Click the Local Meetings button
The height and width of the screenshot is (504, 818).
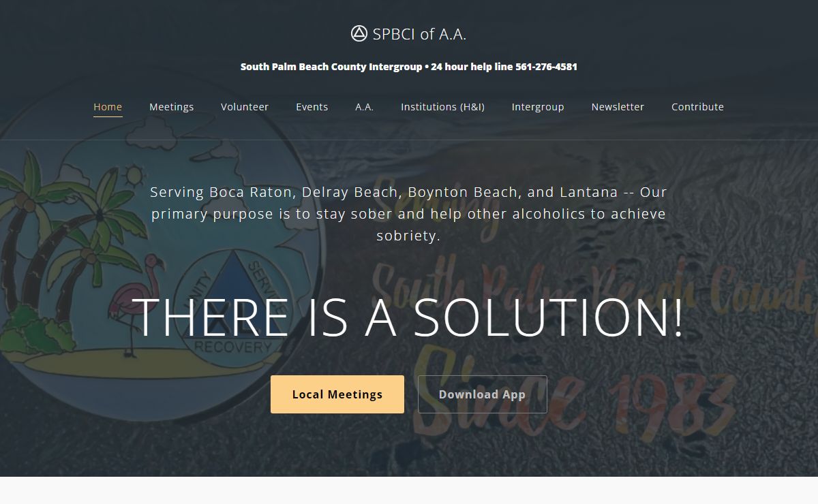337,394
